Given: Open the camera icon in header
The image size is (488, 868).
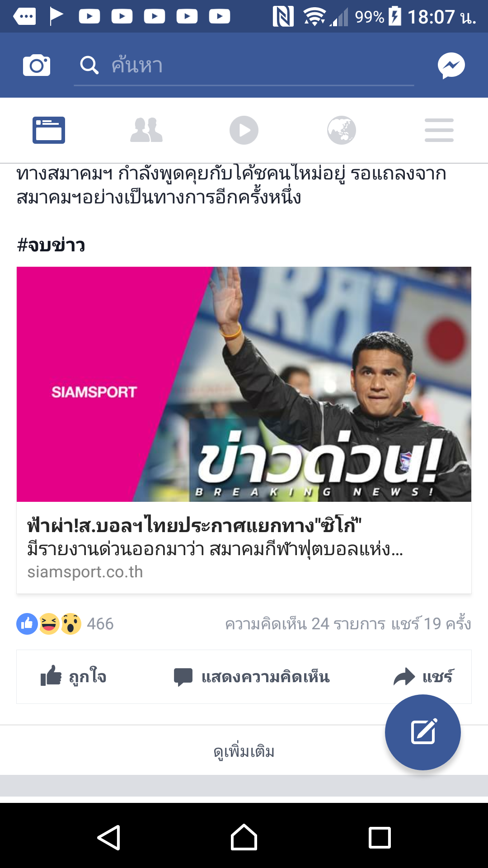Looking at the screenshot, I should point(37,66).
